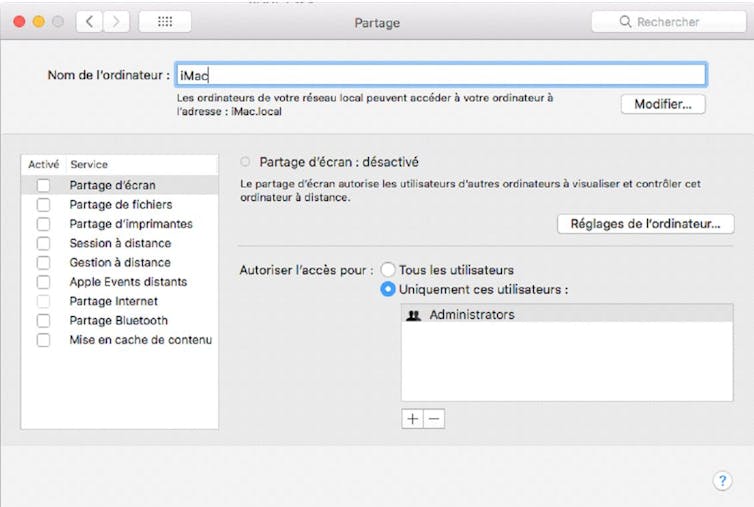Select Session à distance in service list
This screenshot has width=754, height=507.
point(120,243)
